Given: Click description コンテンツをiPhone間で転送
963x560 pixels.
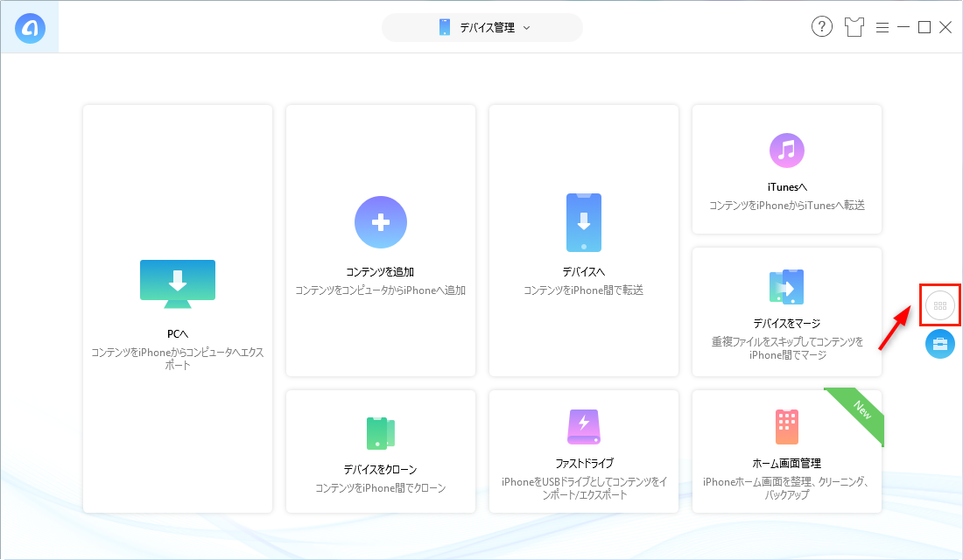Looking at the screenshot, I should [583, 290].
